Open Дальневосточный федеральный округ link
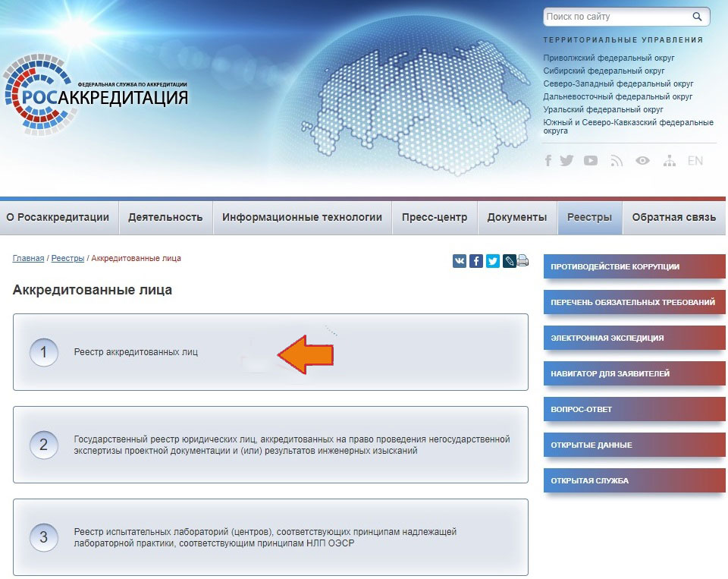The height and width of the screenshot is (579, 728). 618,96
